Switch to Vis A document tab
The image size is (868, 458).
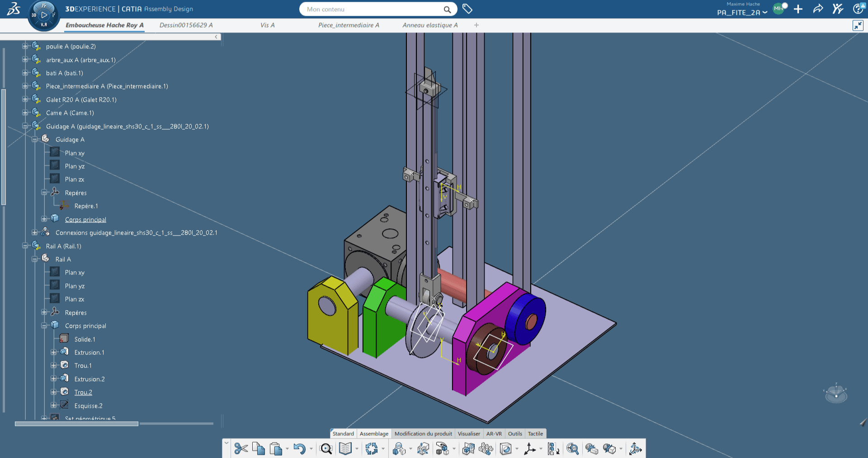point(267,25)
